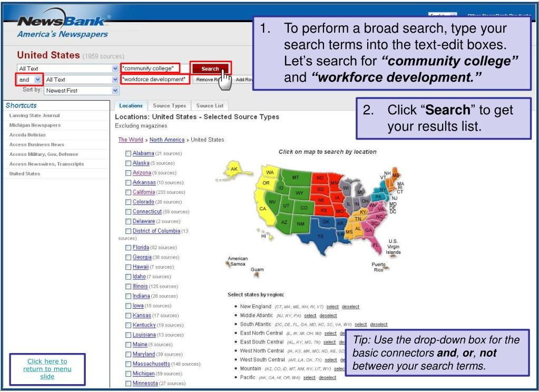
Task: Enable the Connecticut checkbox
Action: point(128,211)
